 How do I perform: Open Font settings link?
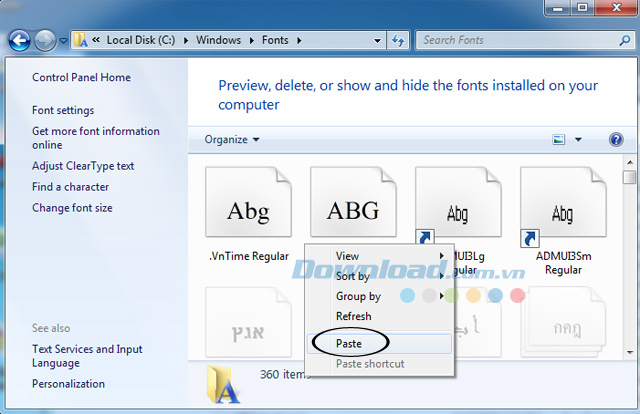coord(63,110)
